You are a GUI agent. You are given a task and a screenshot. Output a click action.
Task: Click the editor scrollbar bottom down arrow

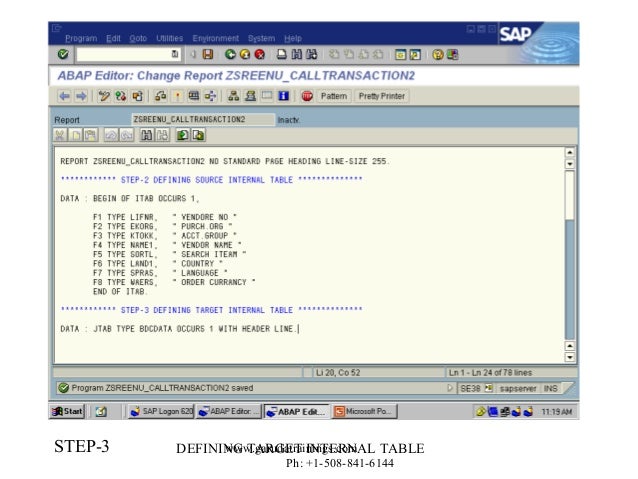570,357
